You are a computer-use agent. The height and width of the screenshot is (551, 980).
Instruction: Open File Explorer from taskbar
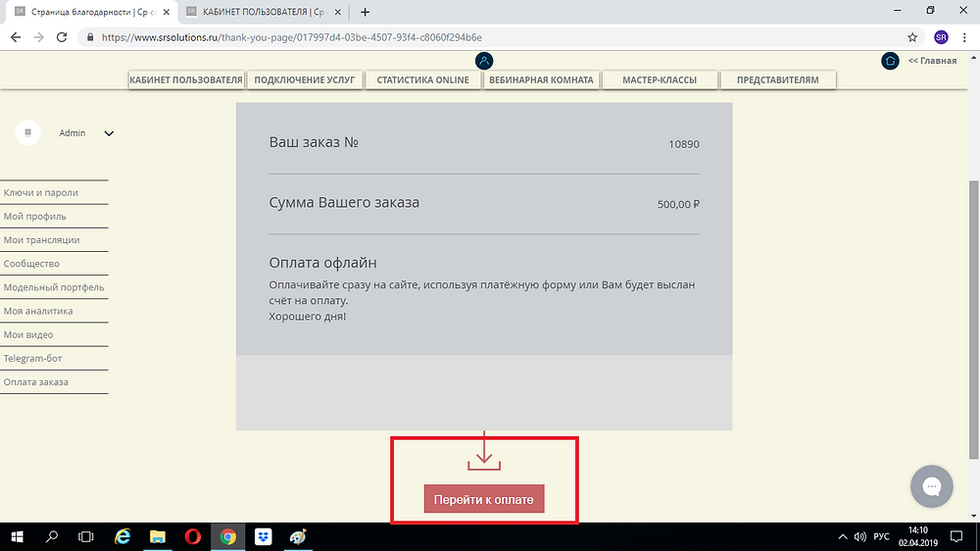[x=158, y=536]
